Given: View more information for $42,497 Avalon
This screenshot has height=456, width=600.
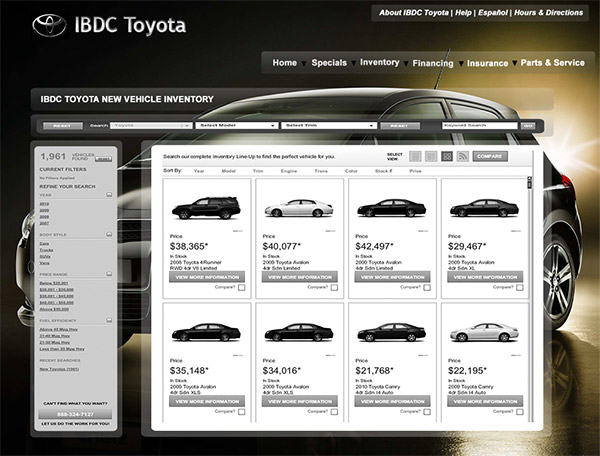Looking at the screenshot, I should tap(393, 277).
